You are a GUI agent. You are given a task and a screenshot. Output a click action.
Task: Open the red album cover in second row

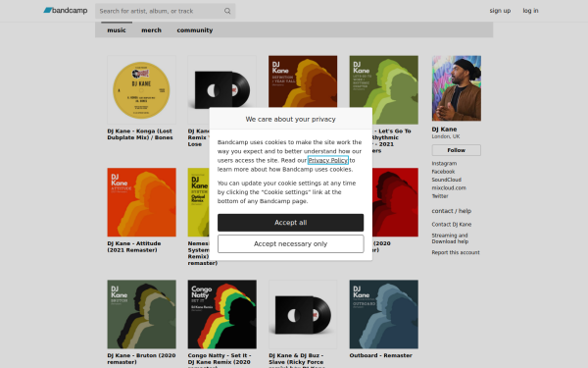395,202
